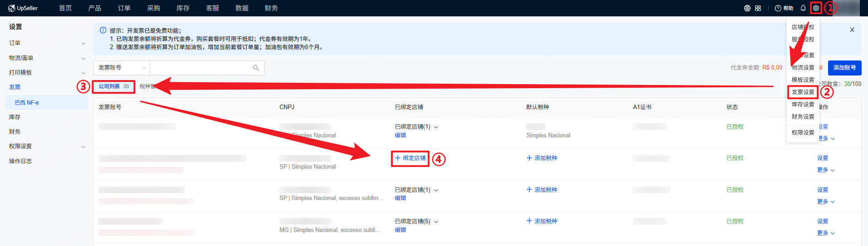Open the 发票账号 search type dropdown
Viewport: 868px width, 246px height.
point(122,68)
